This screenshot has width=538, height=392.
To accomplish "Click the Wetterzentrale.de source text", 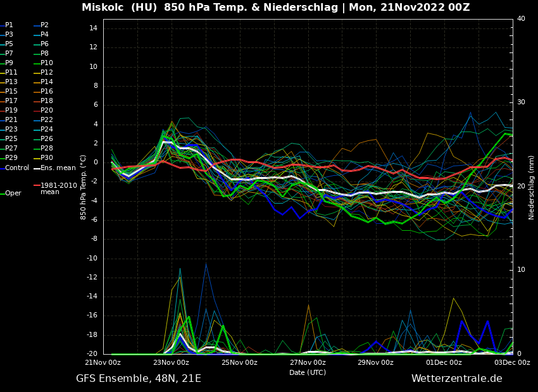I will pyautogui.click(x=456, y=379).
